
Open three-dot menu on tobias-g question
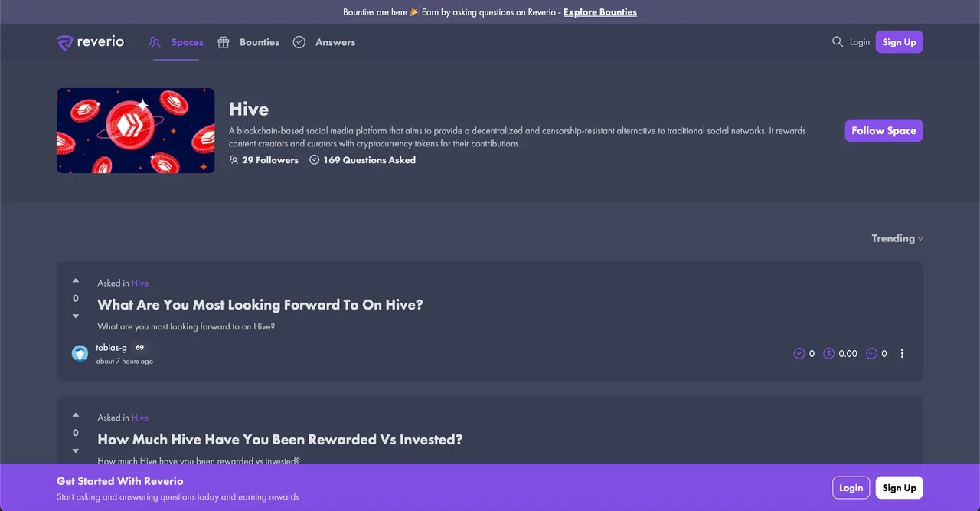902,353
